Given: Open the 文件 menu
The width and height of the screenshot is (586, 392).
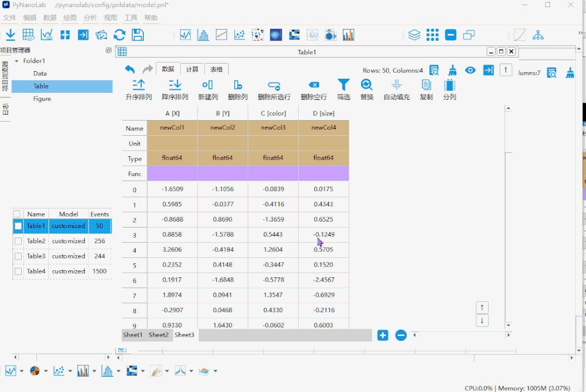Looking at the screenshot, I should point(10,17).
